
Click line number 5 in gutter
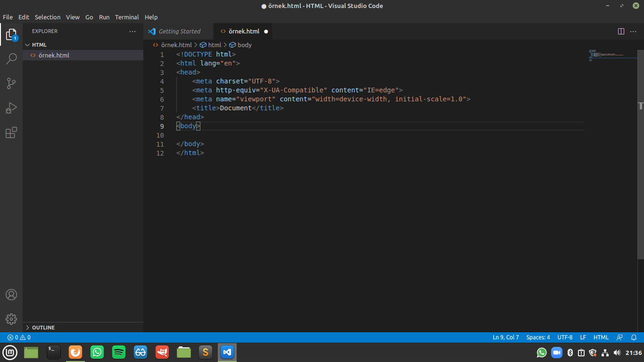(162, 90)
